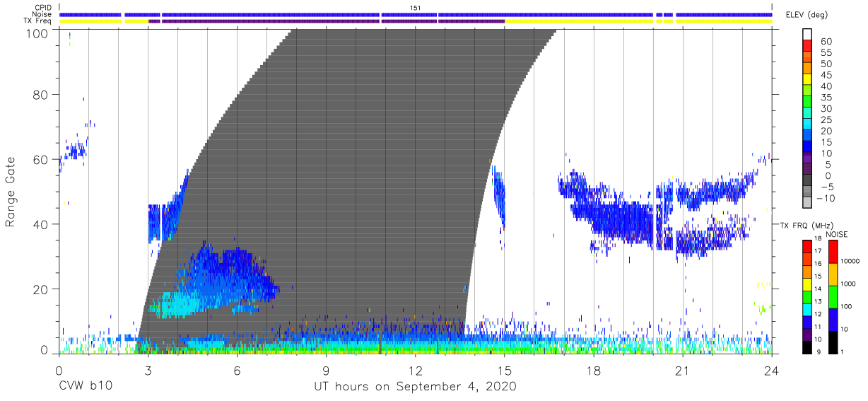This screenshot has height=401, width=868.
Task: Click the 6 tick on UT hours axis
Action: pyautogui.click(x=237, y=369)
